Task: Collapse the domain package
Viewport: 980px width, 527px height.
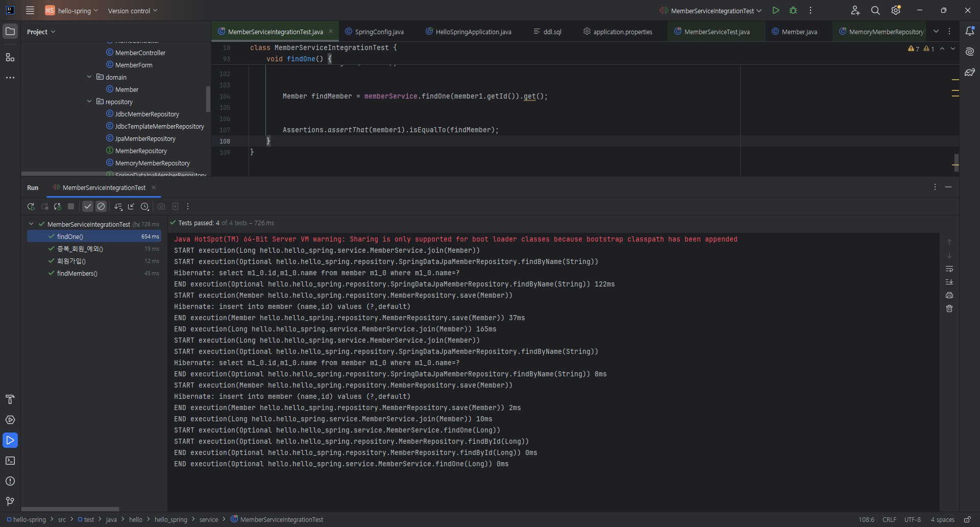Action: pos(89,77)
